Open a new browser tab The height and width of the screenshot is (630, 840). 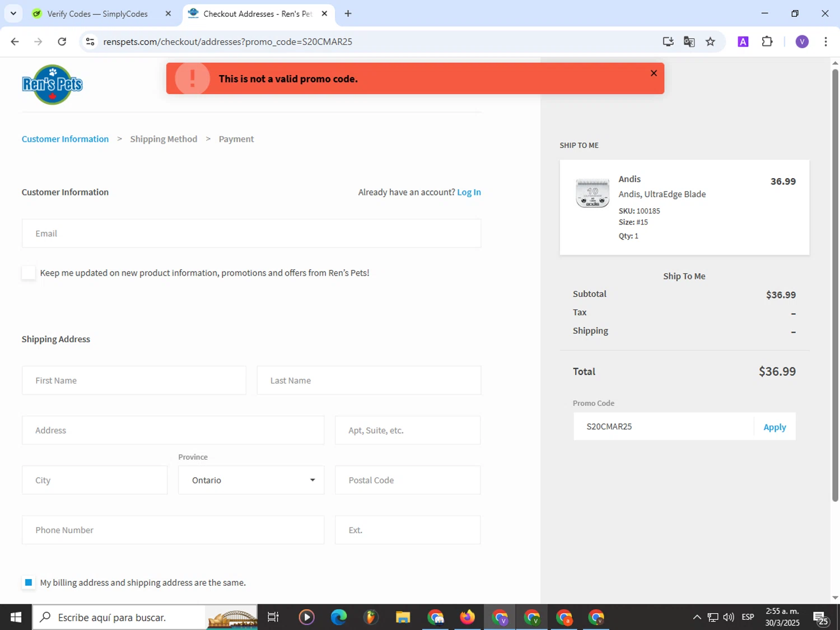click(348, 14)
